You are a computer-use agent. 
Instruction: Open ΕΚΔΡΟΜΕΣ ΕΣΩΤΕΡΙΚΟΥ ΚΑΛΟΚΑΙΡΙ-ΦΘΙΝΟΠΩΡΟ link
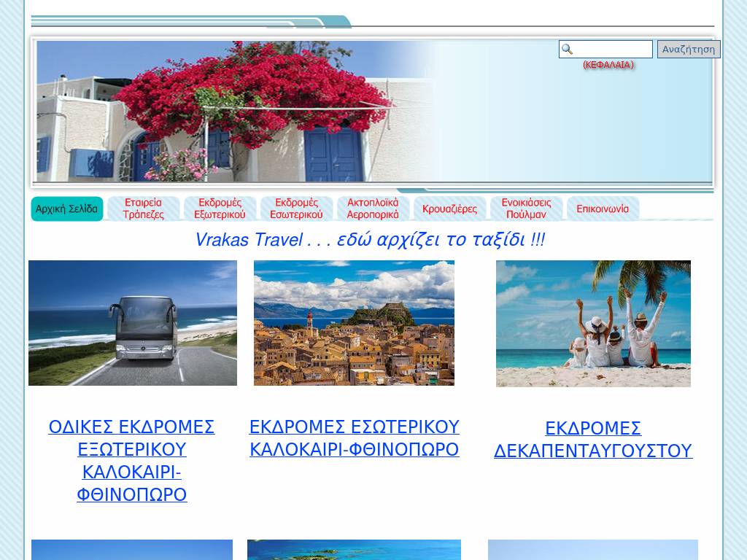[355, 438]
